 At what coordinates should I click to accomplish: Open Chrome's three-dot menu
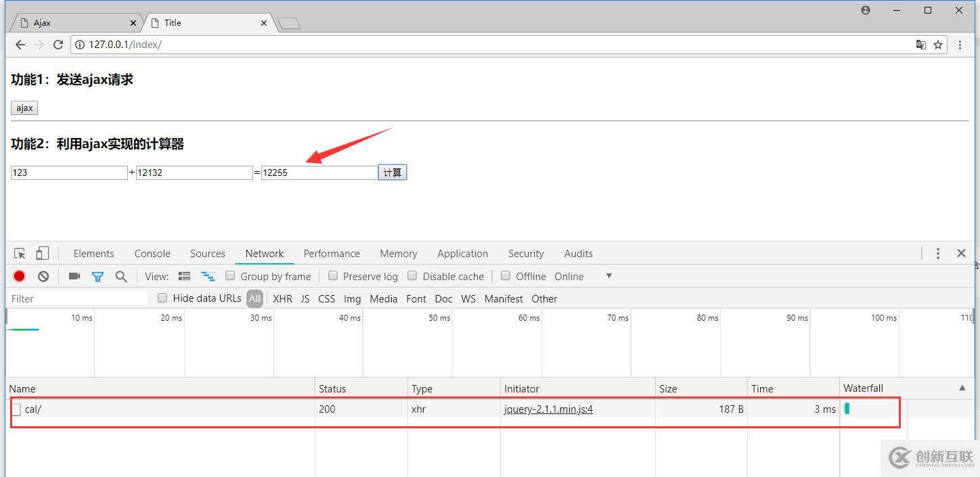[x=960, y=45]
